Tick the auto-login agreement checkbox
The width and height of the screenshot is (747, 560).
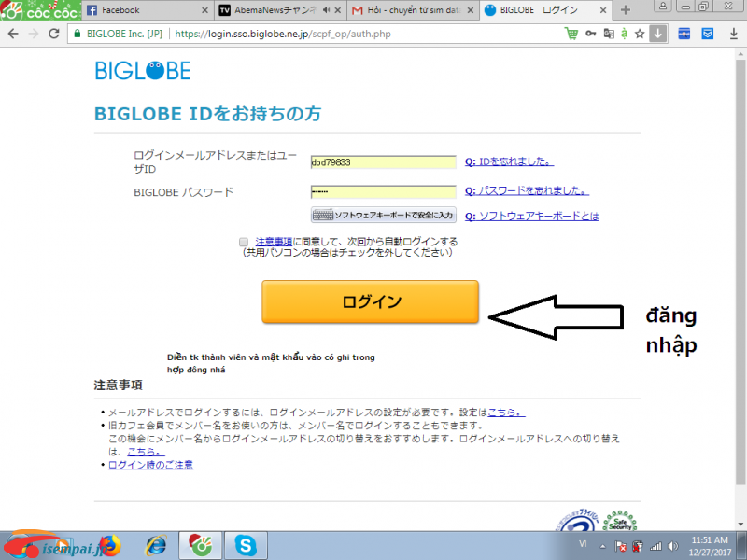pos(244,242)
